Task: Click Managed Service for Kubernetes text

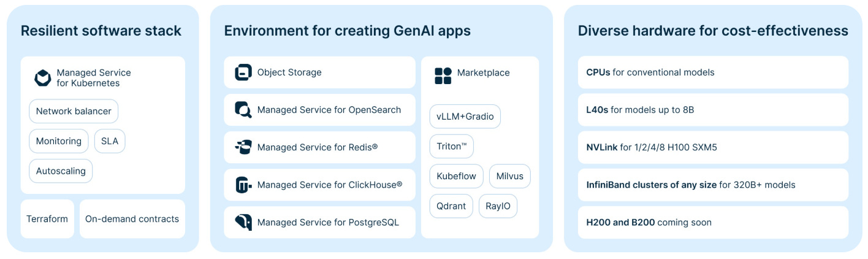Action: coord(94,78)
